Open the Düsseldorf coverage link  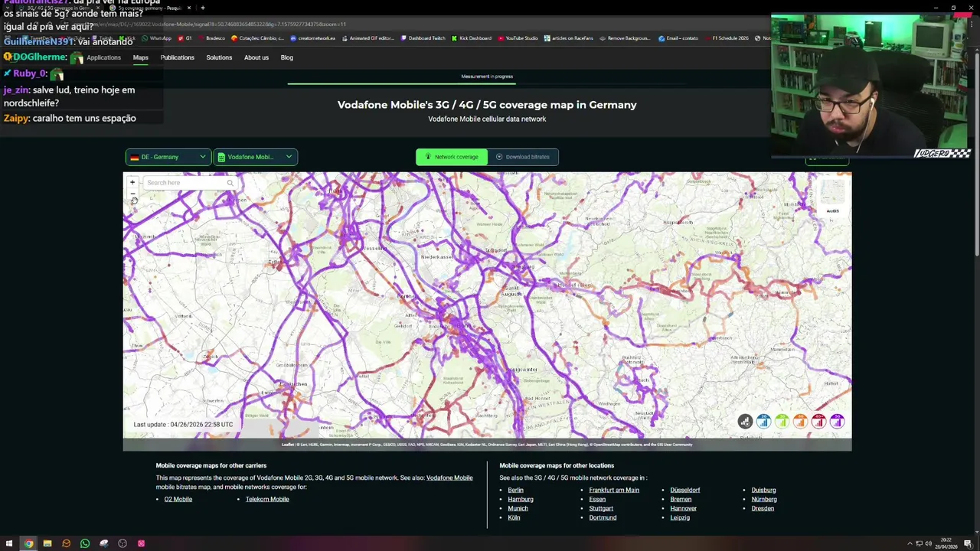click(685, 490)
